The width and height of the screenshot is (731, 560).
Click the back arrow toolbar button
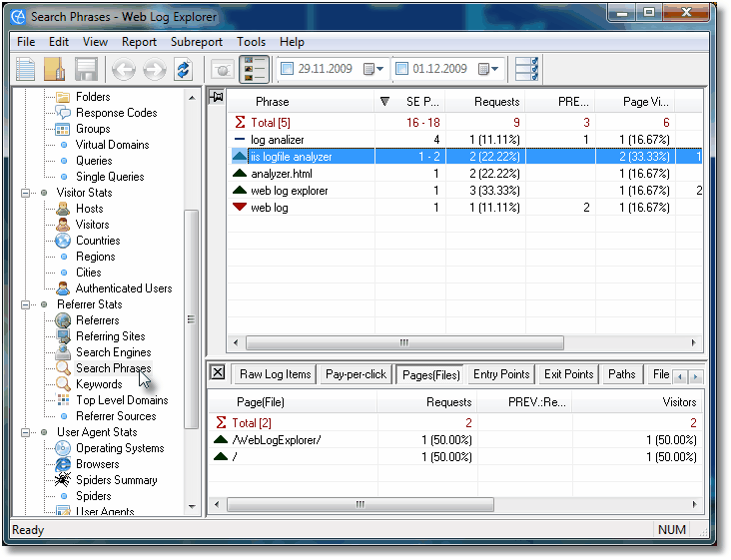click(124, 70)
